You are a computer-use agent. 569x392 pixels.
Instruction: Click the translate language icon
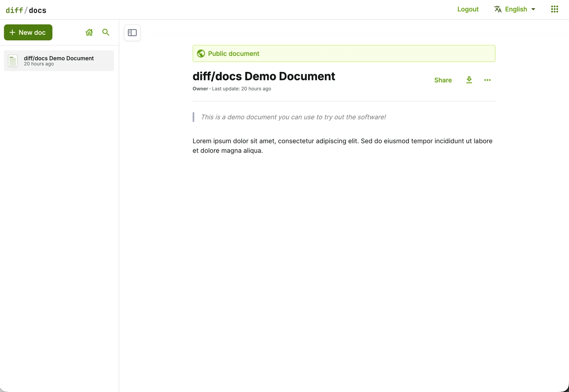(x=498, y=9)
